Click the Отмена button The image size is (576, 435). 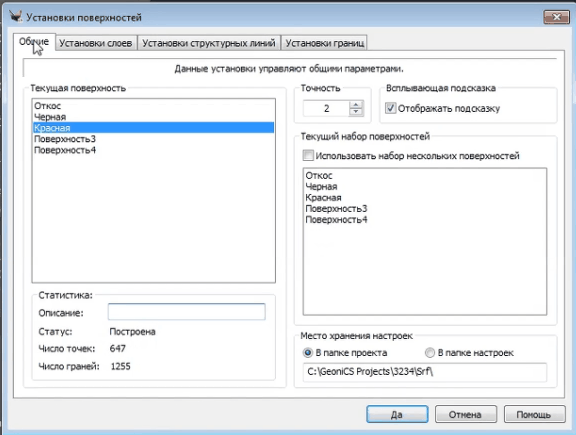pyautogui.click(x=465, y=414)
